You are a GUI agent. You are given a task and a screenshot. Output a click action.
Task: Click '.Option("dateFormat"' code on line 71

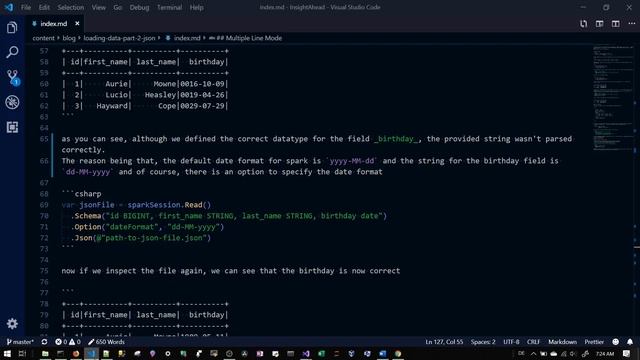pyautogui.click(x=114, y=227)
